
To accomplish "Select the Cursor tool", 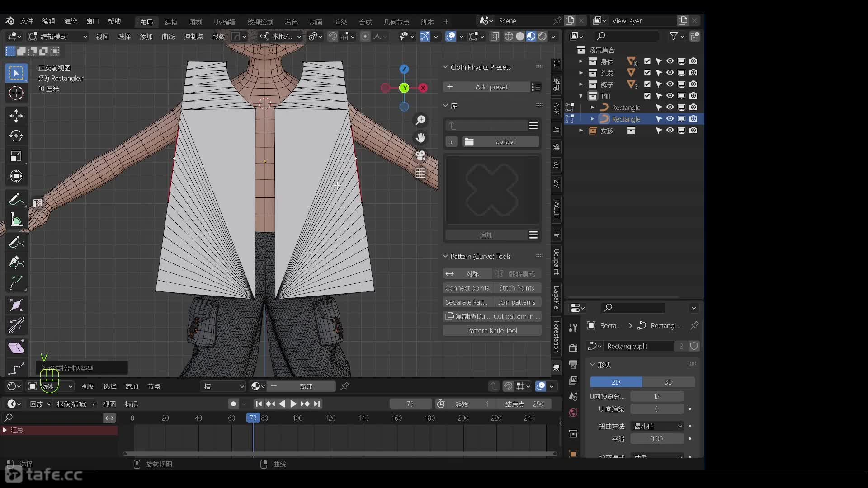I will (x=16, y=93).
